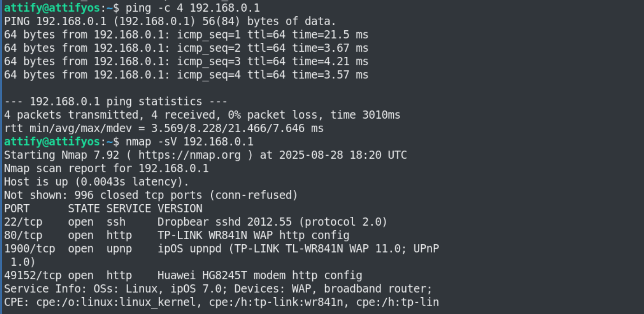
Task: Click the time=3.57 ms value
Action: [x=330, y=75]
